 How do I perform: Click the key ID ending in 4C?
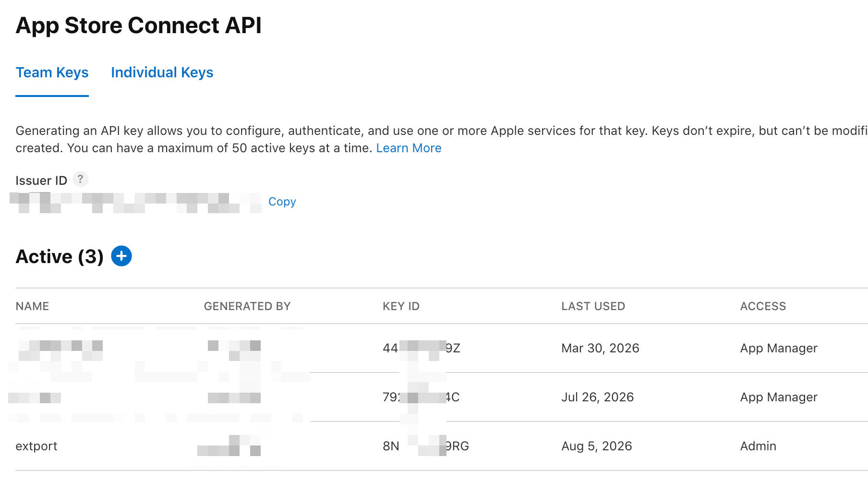pyautogui.click(x=421, y=397)
